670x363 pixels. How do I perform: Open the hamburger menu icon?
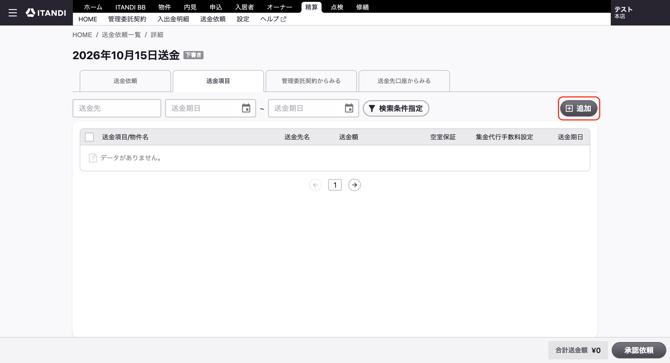tap(13, 13)
